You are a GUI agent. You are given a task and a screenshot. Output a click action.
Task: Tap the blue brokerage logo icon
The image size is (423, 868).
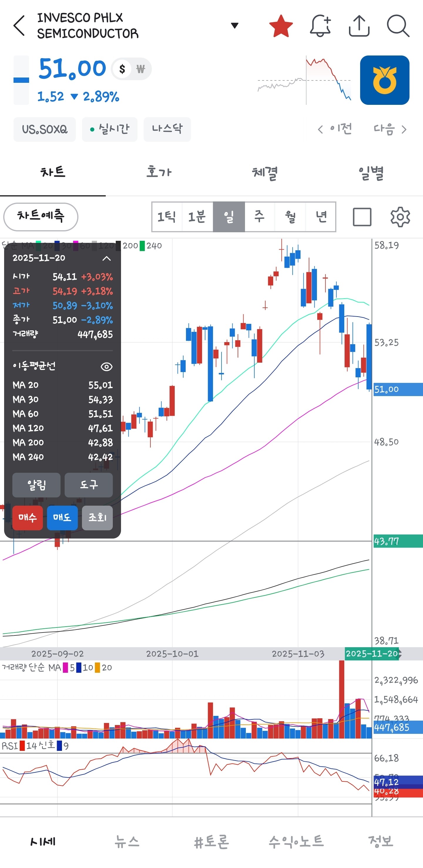point(385,80)
